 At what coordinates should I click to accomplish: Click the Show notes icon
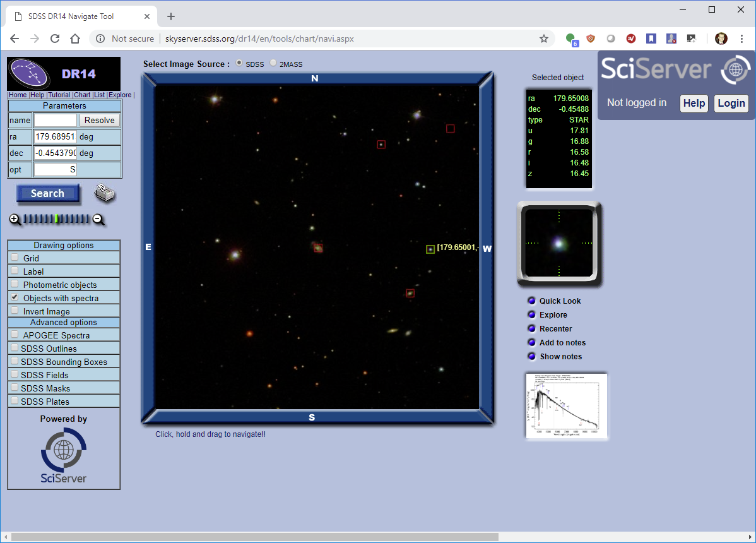pos(531,356)
